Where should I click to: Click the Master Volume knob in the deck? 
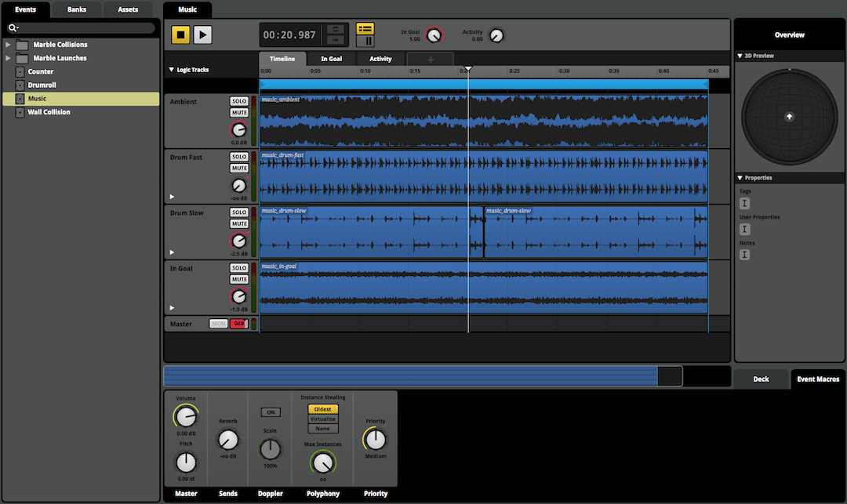[186, 416]
